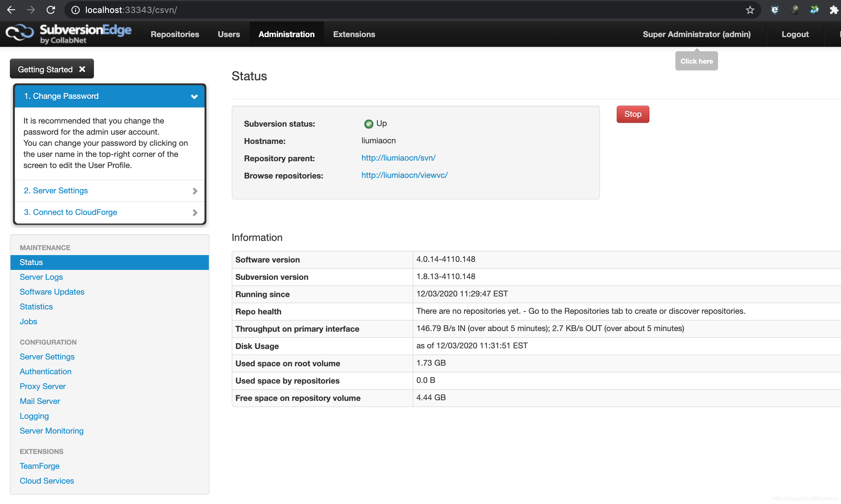Expand the 3. Connect to CloudForge step
This screenshot has width=841, height=504.
pyautogui.click(x=109, y=212)
